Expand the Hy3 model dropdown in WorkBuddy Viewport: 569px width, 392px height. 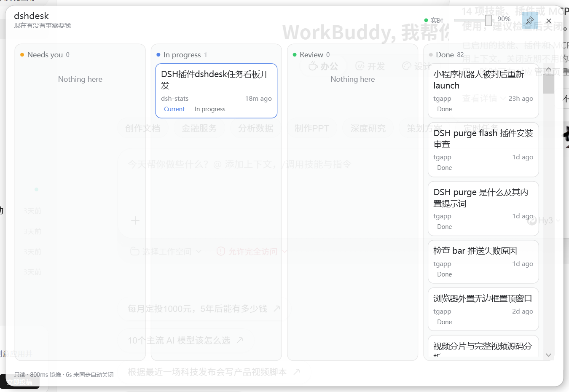click(544, 220)
